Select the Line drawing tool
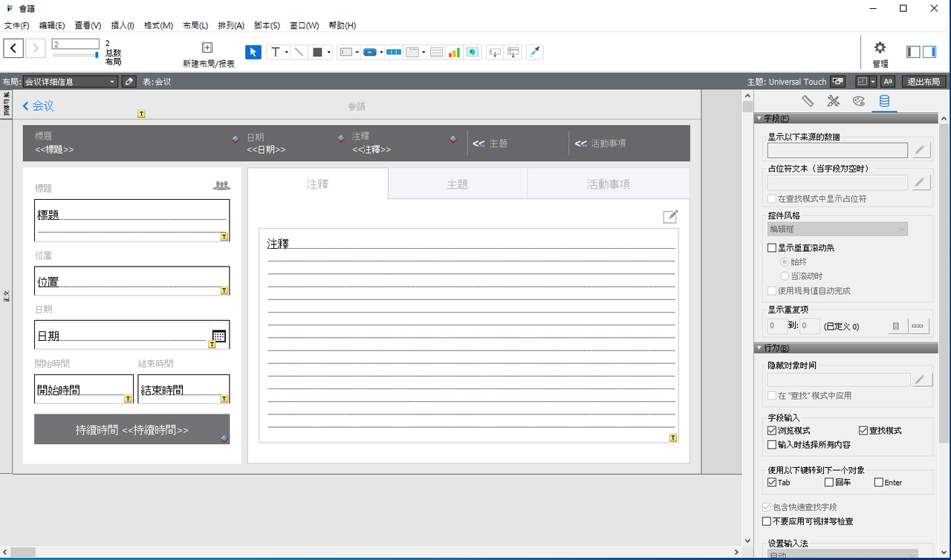 299,52
